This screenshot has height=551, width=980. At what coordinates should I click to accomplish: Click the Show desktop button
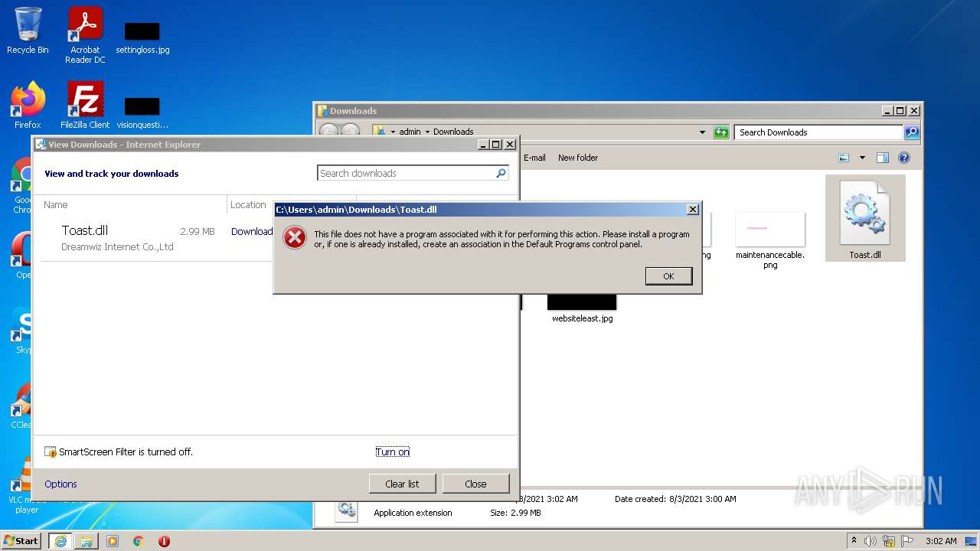click(x=971, y=541)
